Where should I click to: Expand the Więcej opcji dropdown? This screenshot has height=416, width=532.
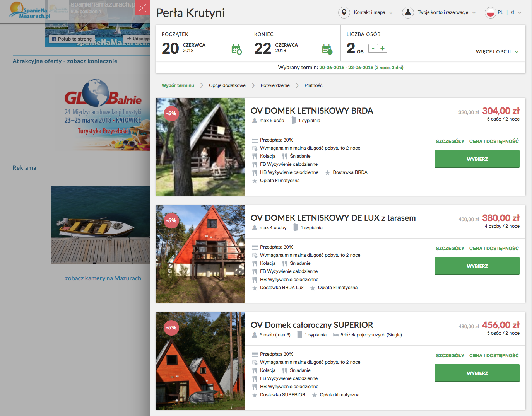pyautogui.click(x=497, y=51)
